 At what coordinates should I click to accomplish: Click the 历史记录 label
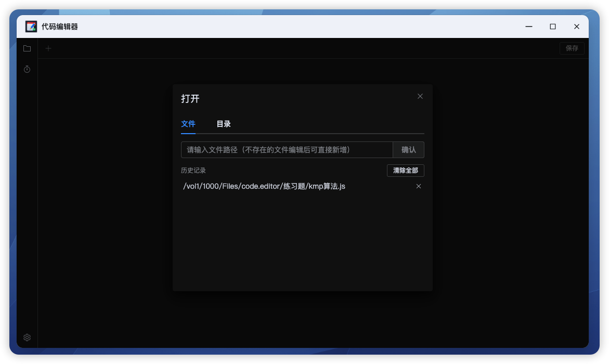coord(193,171)
